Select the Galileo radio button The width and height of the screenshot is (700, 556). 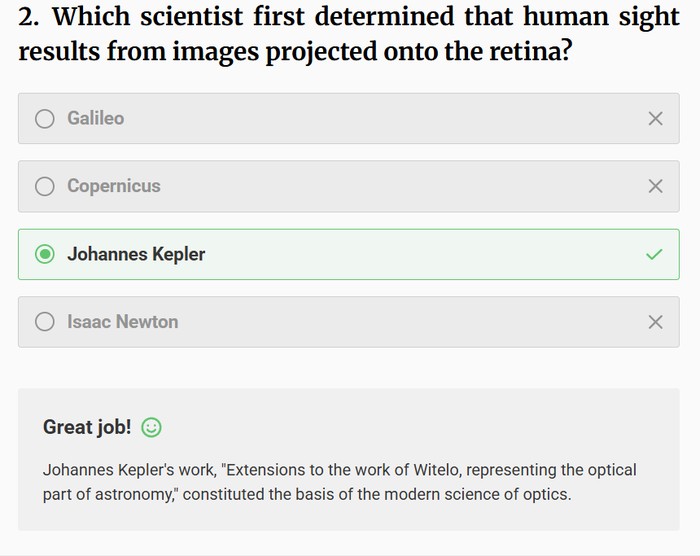coord(45,119)
